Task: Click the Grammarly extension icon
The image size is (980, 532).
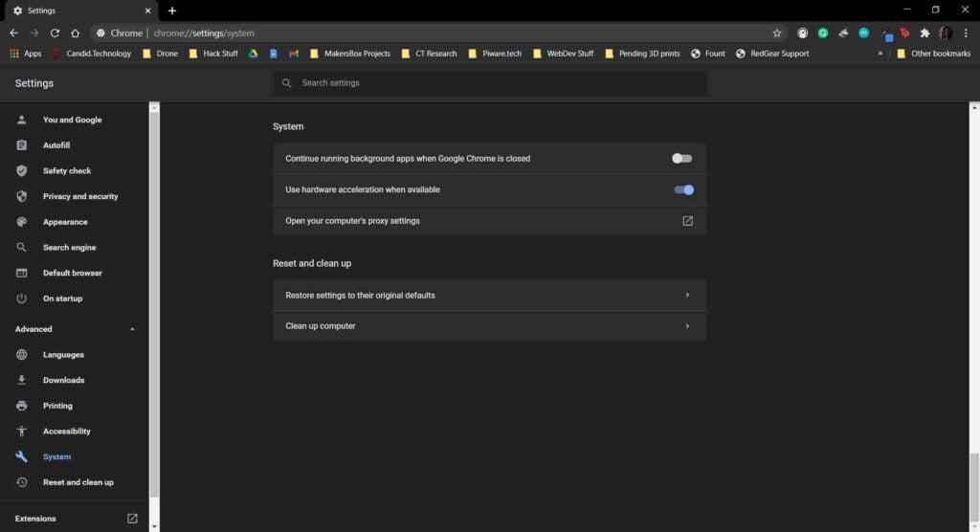Action: (823, 33)
